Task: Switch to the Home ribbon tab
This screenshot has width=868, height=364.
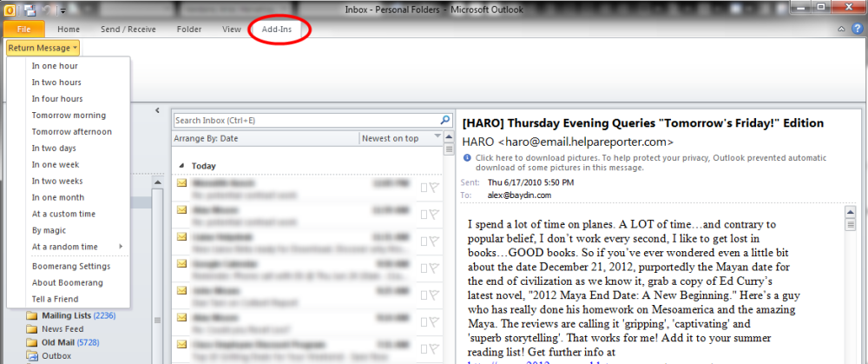Action: [69, 30]
